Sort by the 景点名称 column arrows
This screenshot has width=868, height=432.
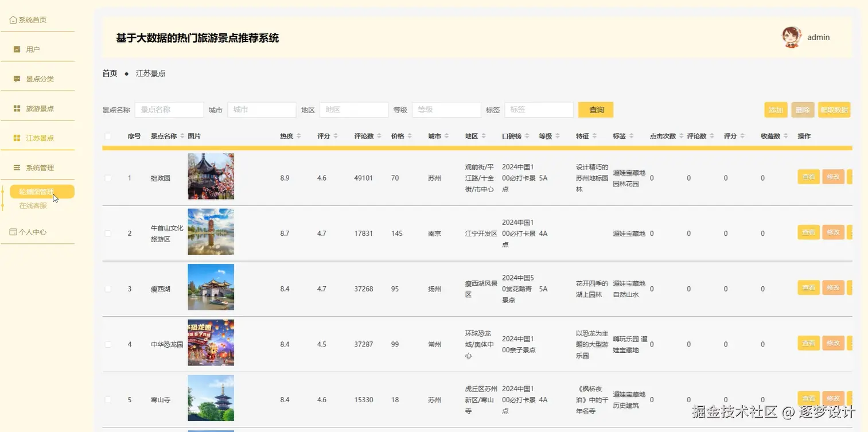click(x=182, y=136)
